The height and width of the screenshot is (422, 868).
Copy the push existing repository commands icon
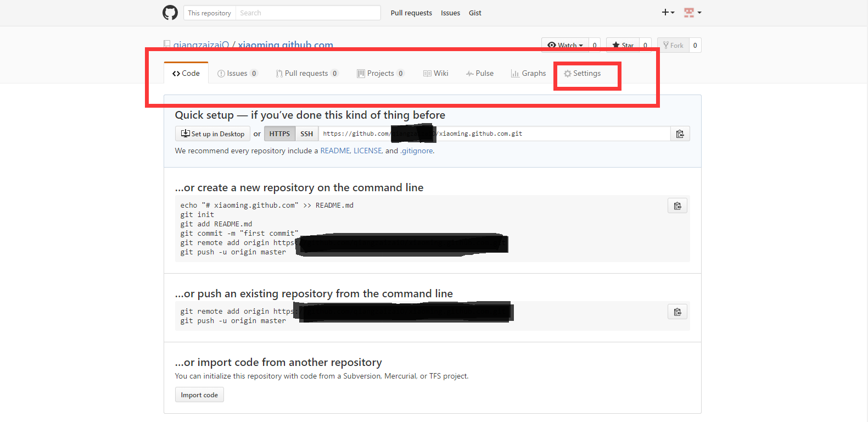click(677, 312)
